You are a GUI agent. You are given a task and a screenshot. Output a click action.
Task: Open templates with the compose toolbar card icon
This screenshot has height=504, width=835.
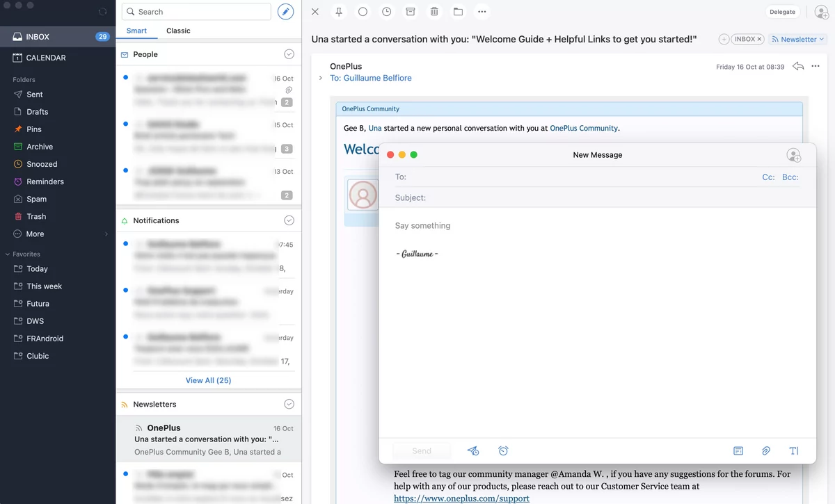[x=738, y=451]
